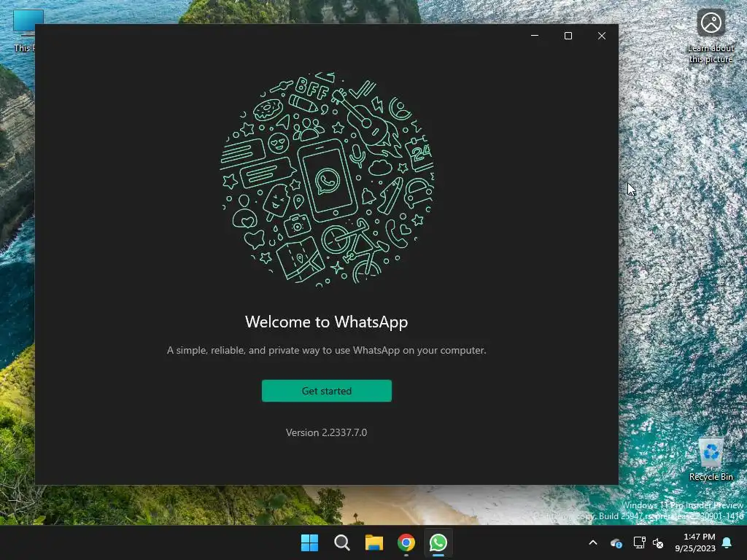Select the Recycle Bin desktop icon
Viewport: 747px width, 560px height.
tap(711, 459)
